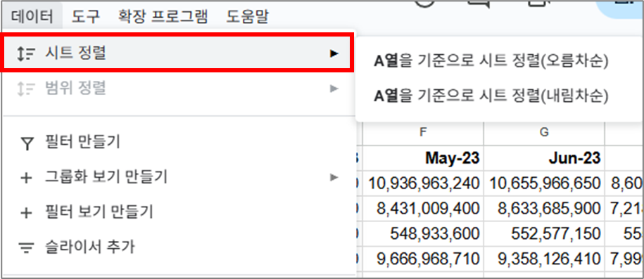The height and width of the screenshot is (279, 644).
Task: Choose 필터 만들기 from the menu
Action: (x=177, y=143)
